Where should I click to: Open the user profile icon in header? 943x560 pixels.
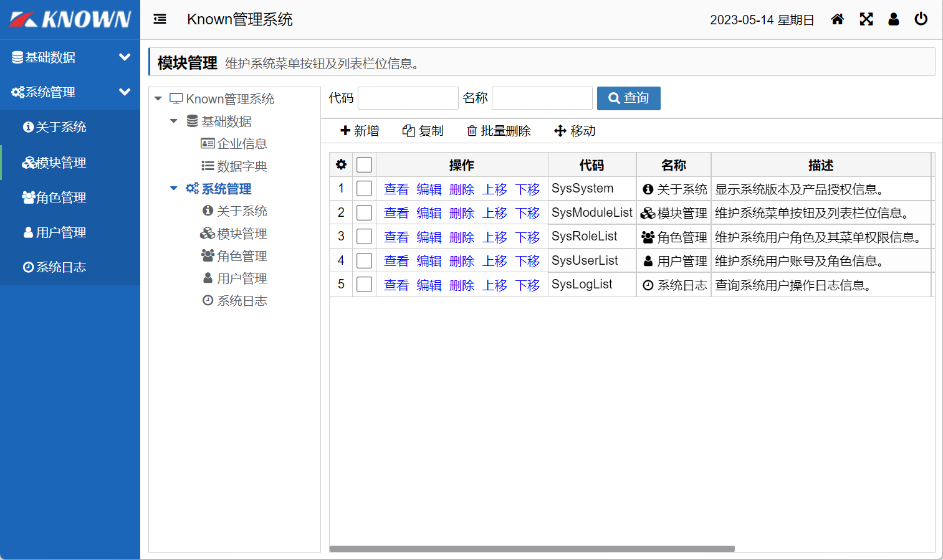click(x=894, y=19)
